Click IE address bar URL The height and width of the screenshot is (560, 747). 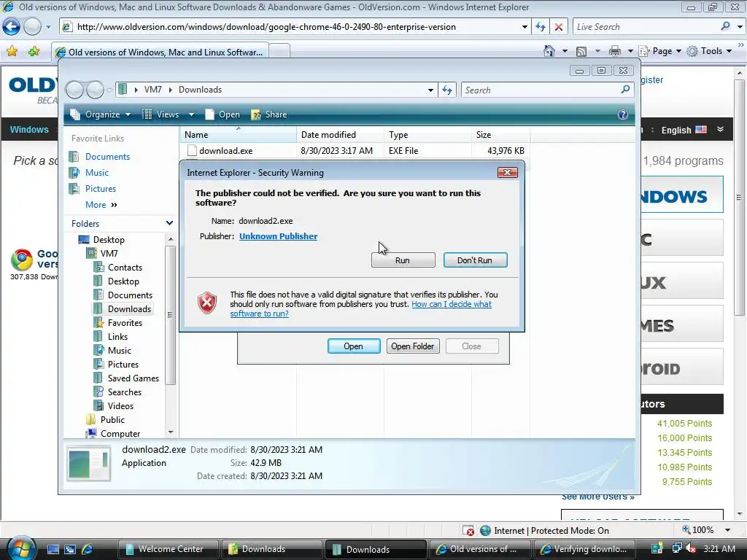267,27
